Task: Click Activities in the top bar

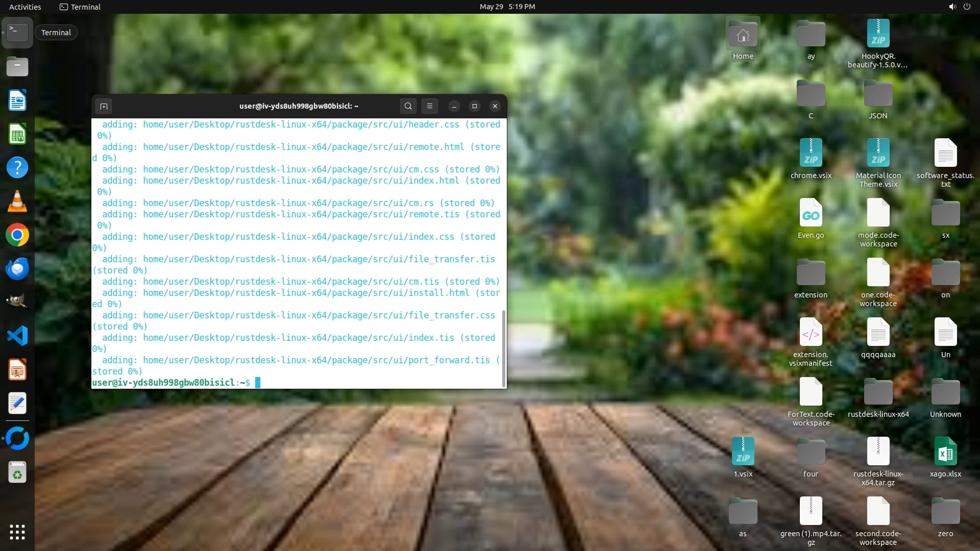Action: click(25, 7)
